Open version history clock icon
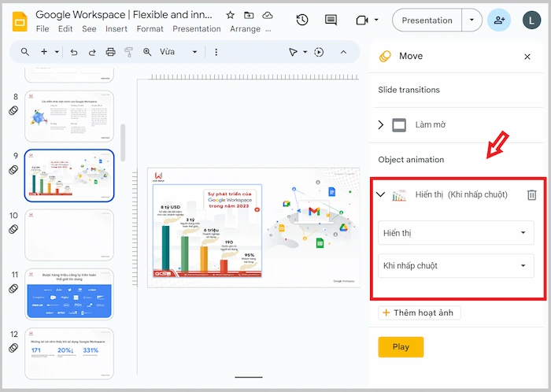The width and height of the screenshot is (551, 392). 302,20
